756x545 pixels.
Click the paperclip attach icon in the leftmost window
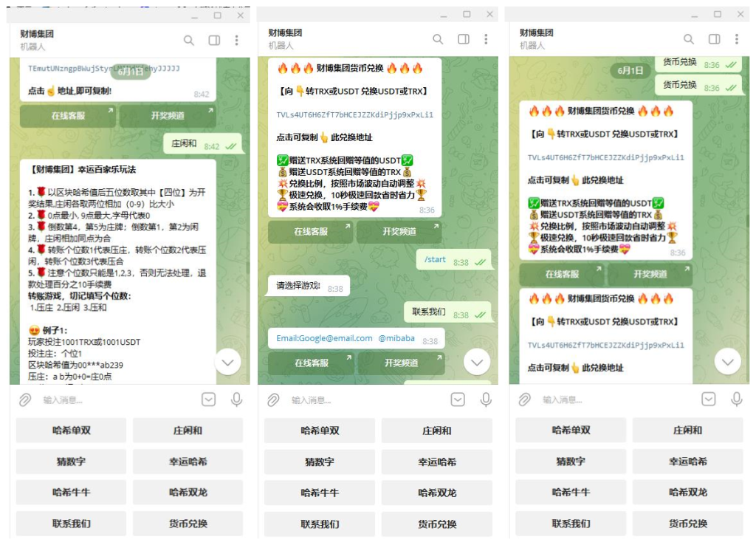pyautogui.click(x=25, y=400)
